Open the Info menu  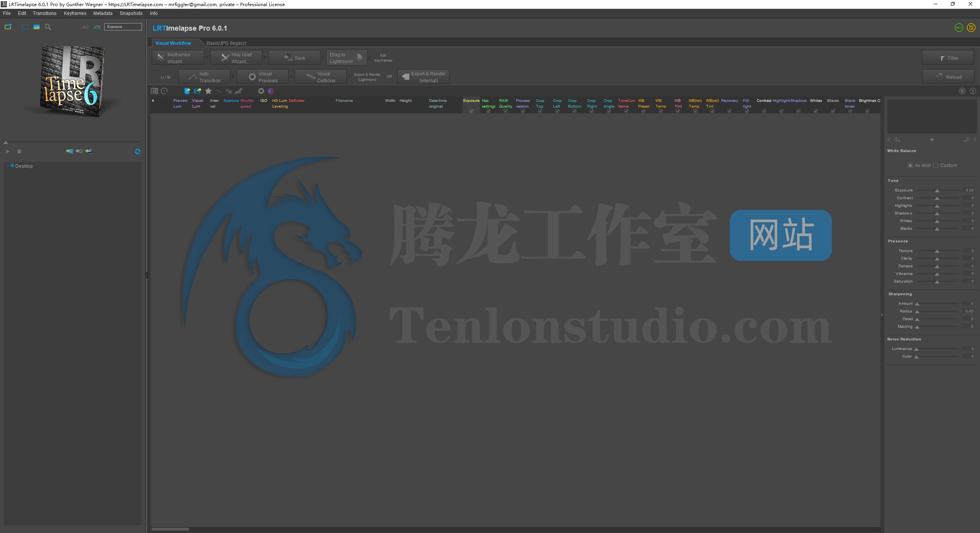pos(154,13)
